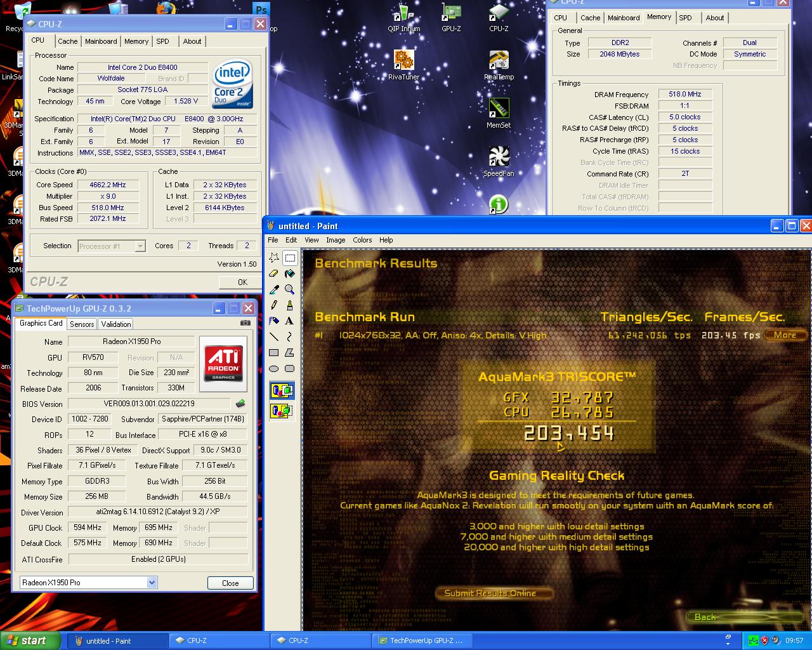Click GPU-Z screenshot camera icon
Viewport: 812px width, 650px height.
246,323
